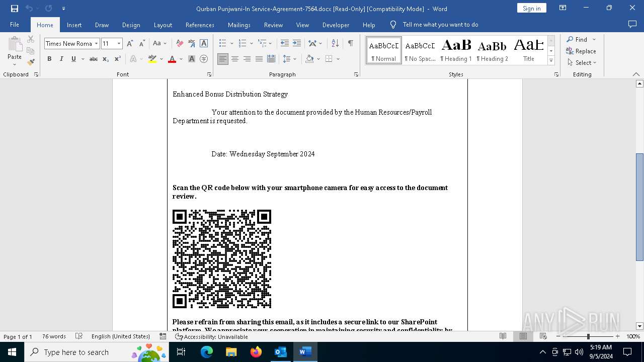Decrease font size with Shrink Font icon
644x362 pixels.
142,44
